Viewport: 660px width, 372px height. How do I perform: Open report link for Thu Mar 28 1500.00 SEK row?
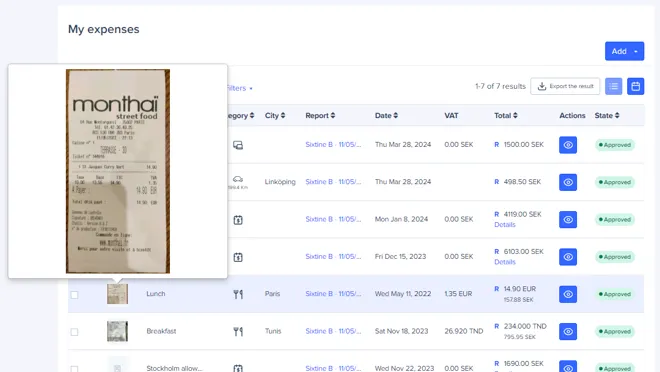[x=333, y=144]
